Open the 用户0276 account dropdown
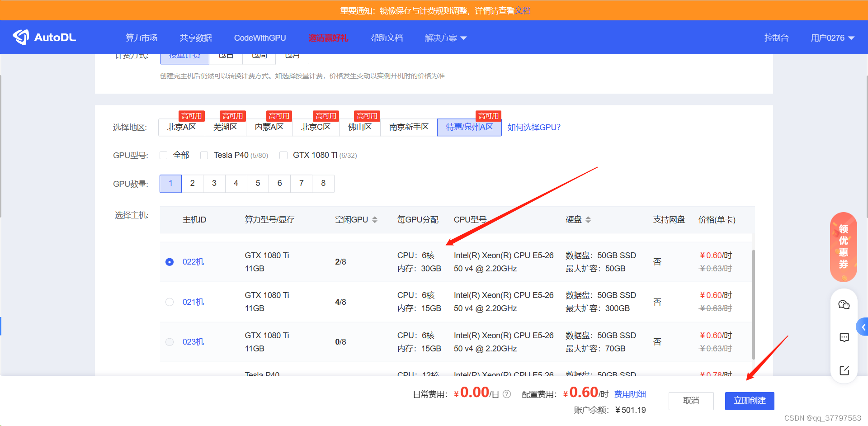The image size is (868, 426). click(832, 38)
